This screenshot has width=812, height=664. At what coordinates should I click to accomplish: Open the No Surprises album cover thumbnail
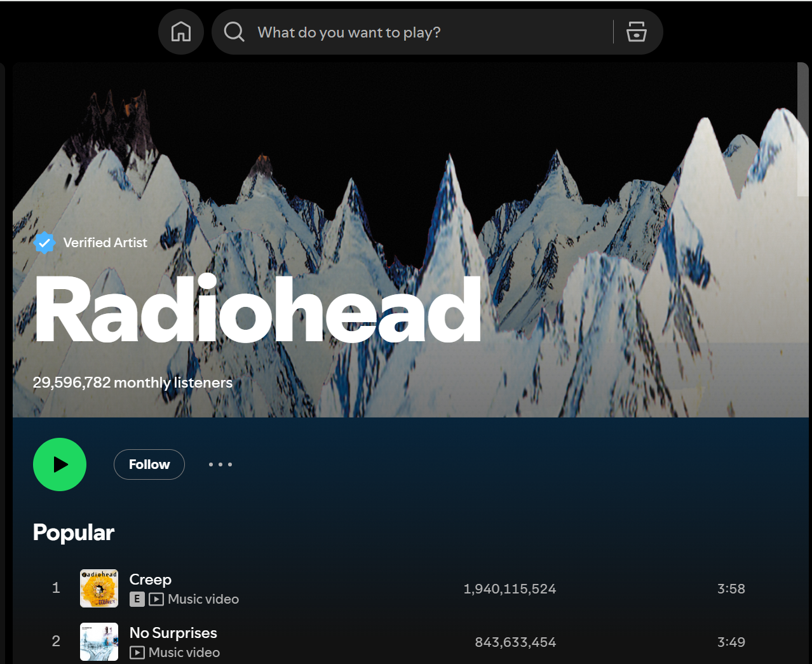[99, 642]
